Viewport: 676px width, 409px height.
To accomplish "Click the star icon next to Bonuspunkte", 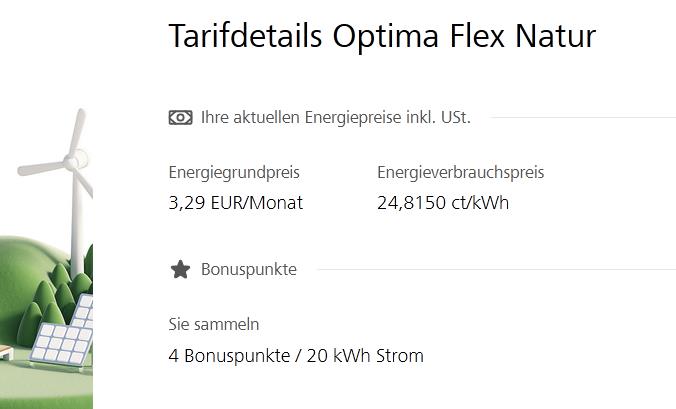I will (180, 269).
